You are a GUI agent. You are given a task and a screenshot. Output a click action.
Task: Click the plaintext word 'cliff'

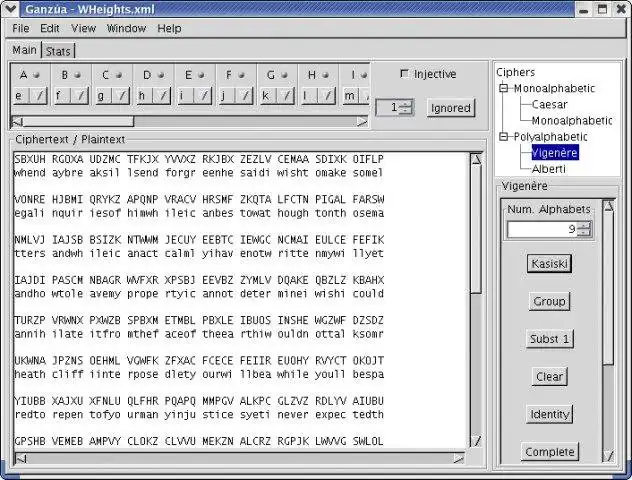[67, 374]
